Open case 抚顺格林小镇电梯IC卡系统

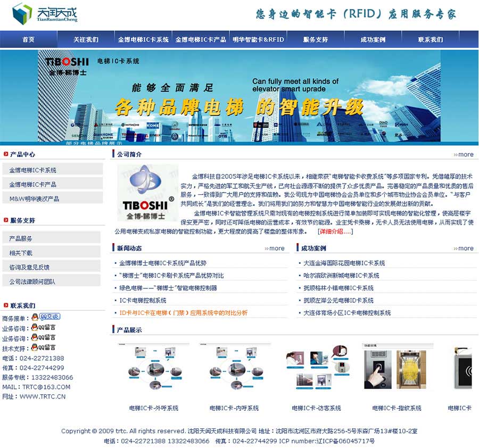click(x=338, y=288)
